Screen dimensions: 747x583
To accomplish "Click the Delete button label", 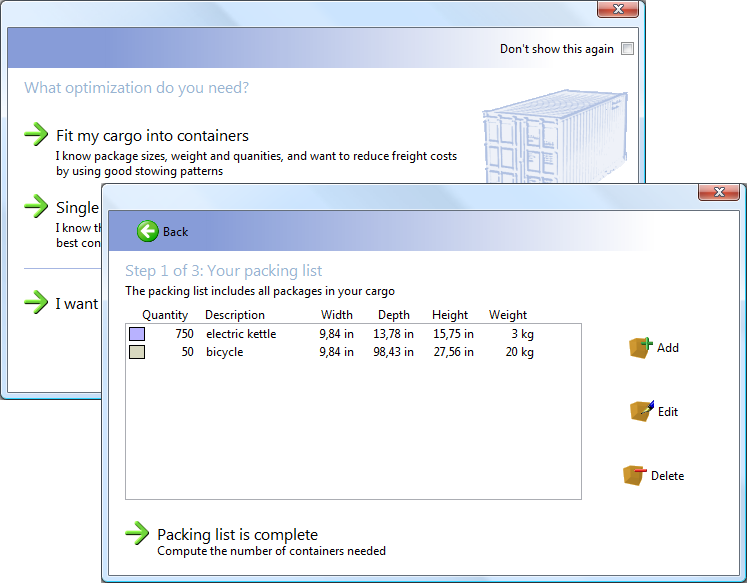I will [x=667, y=476].
